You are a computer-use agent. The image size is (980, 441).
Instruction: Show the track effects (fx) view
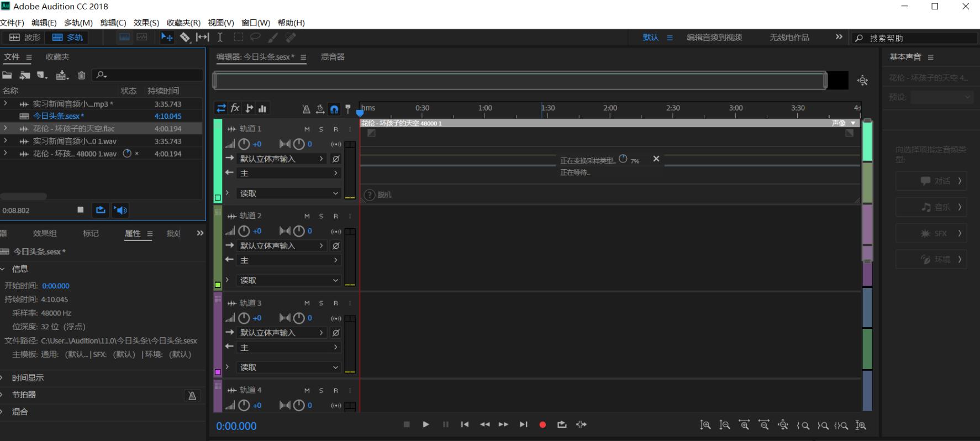tap(235, 108)
